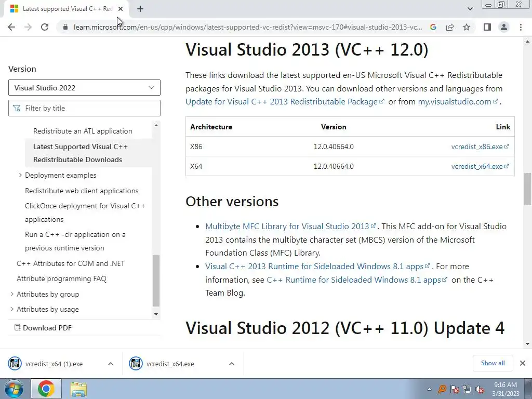Open Redistribute an ATL application
This screenshot has width=532, height=399.
[83, 131]
